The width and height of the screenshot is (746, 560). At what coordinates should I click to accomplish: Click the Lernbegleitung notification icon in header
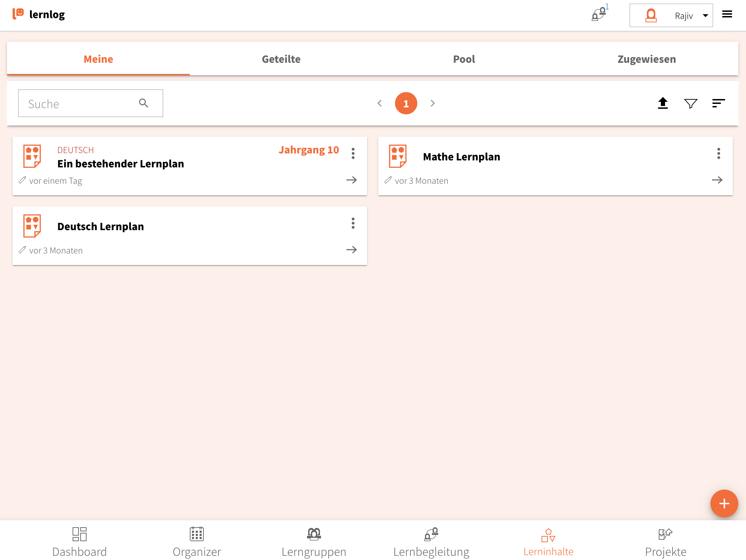pyautogui.click(x=599, y=15)
